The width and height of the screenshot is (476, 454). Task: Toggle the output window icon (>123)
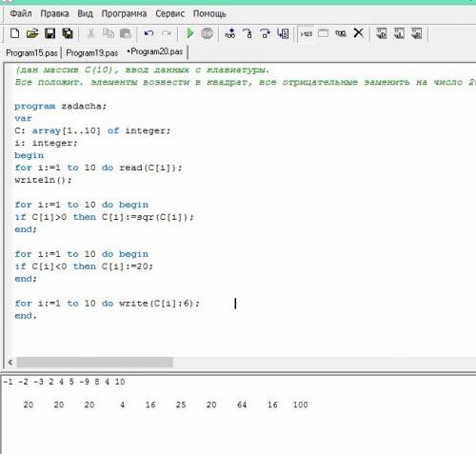pos(306,33)
